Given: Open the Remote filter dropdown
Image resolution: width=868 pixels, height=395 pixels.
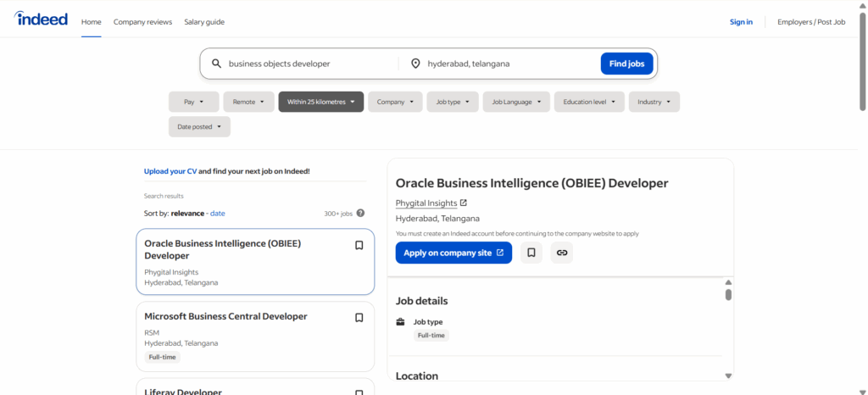Looking at the screenshot, I should coord(248,102).
